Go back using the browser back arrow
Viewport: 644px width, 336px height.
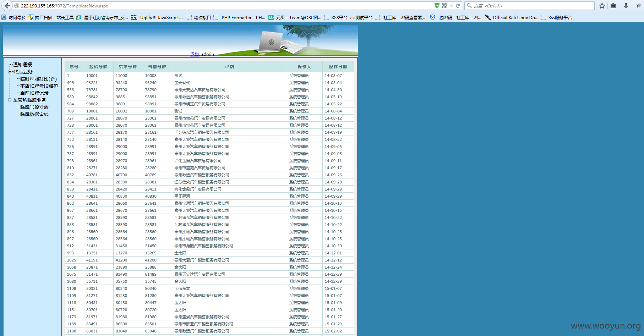pos(7,6)
